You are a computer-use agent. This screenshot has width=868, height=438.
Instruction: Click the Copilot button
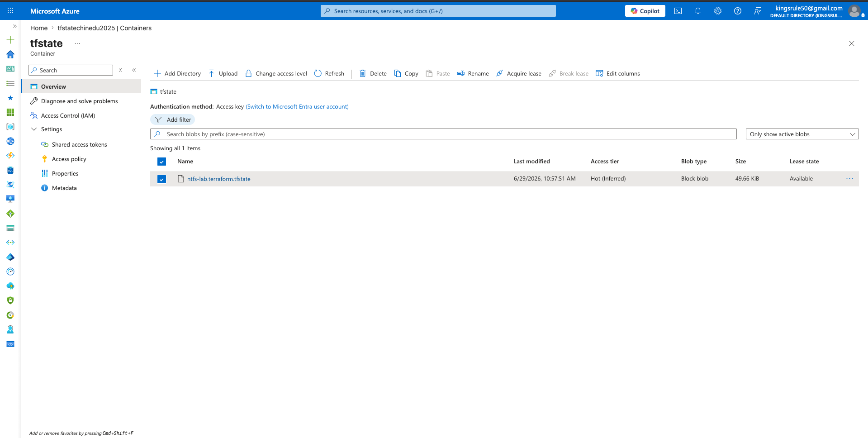coord(645,11)
